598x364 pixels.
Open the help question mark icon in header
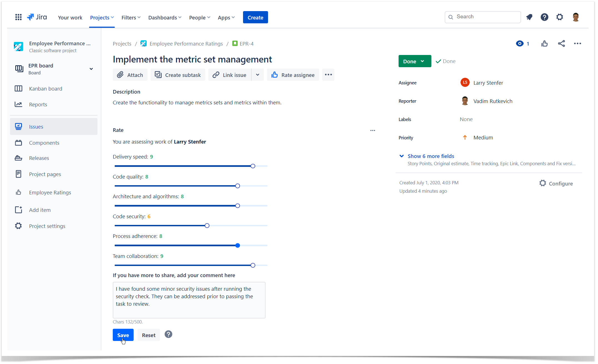(x=544, y=17)
